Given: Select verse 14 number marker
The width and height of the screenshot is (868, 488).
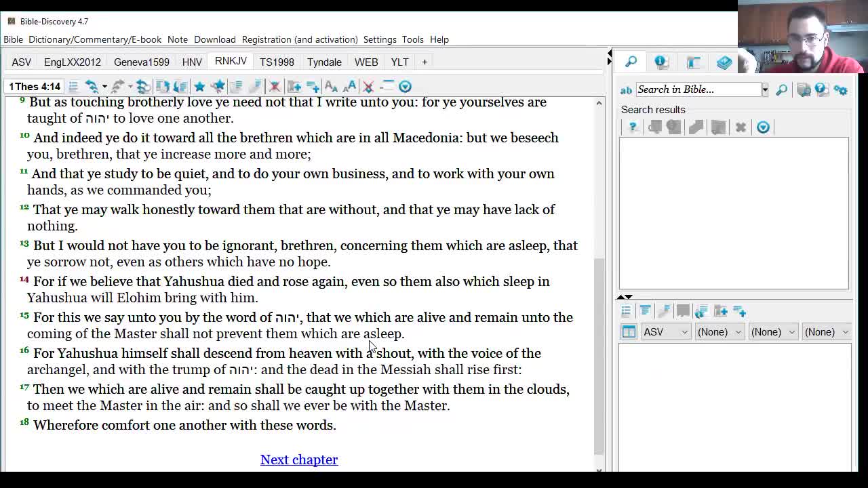Looking at the screenshot, I should [24, 279].
